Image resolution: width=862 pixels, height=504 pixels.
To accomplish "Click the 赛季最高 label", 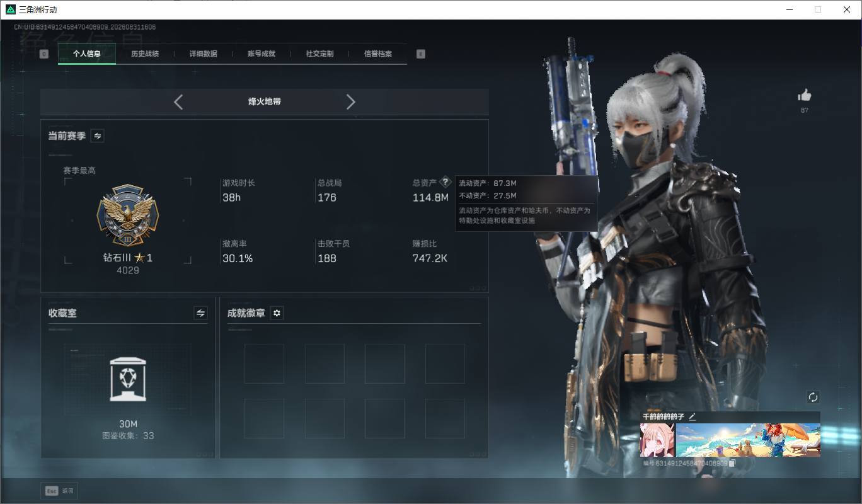I will (79, 171).
